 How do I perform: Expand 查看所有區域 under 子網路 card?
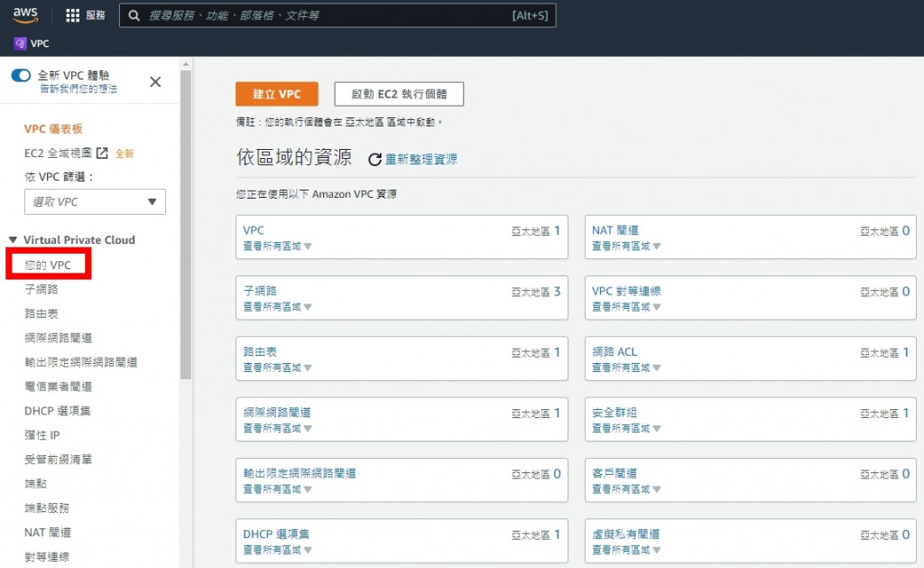pyautogui.click(x=277, y=307)
